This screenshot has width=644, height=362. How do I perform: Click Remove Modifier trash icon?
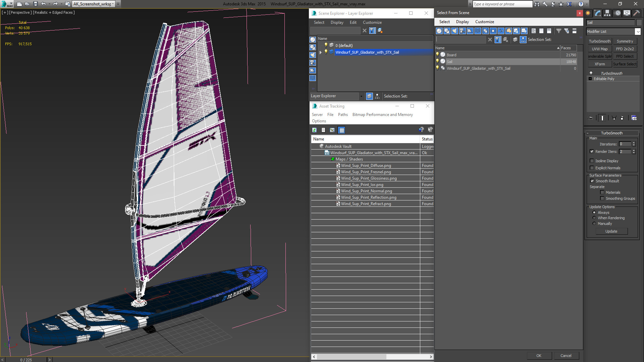(x=622, y=118)
